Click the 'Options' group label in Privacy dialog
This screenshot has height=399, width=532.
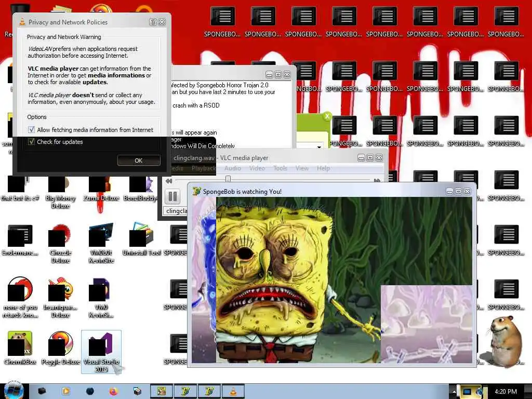coord(37,117)
